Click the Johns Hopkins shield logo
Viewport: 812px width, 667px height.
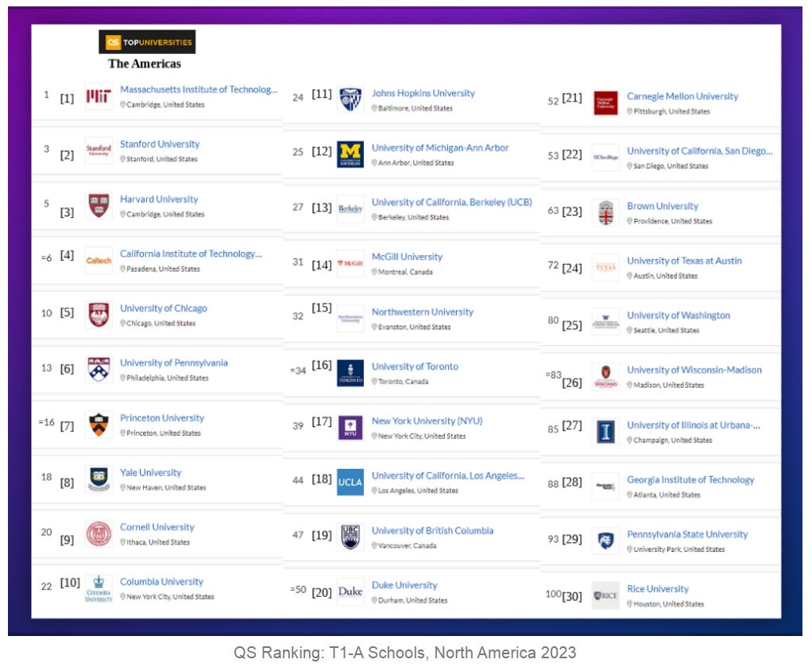(350, 100)
